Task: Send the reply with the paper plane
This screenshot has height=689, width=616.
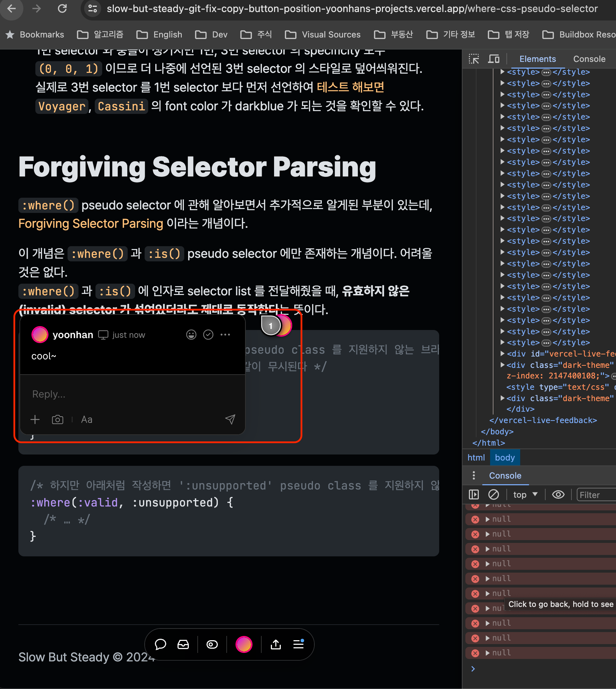Action: tap(230, 419)
